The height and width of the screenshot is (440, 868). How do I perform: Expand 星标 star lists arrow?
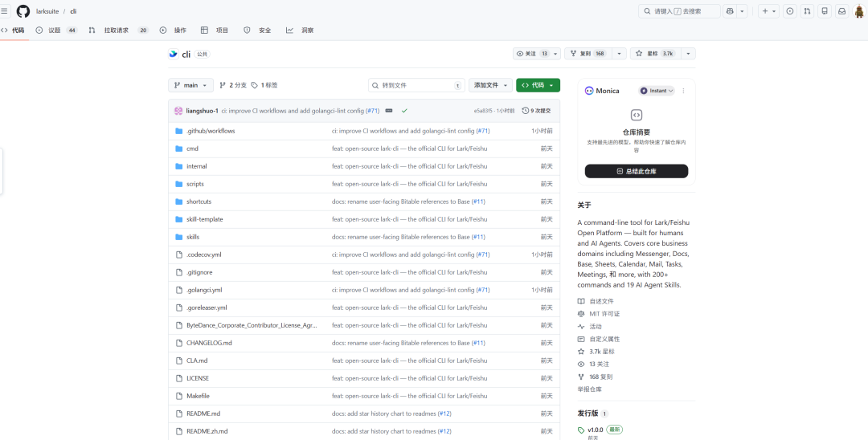[688, 54]
